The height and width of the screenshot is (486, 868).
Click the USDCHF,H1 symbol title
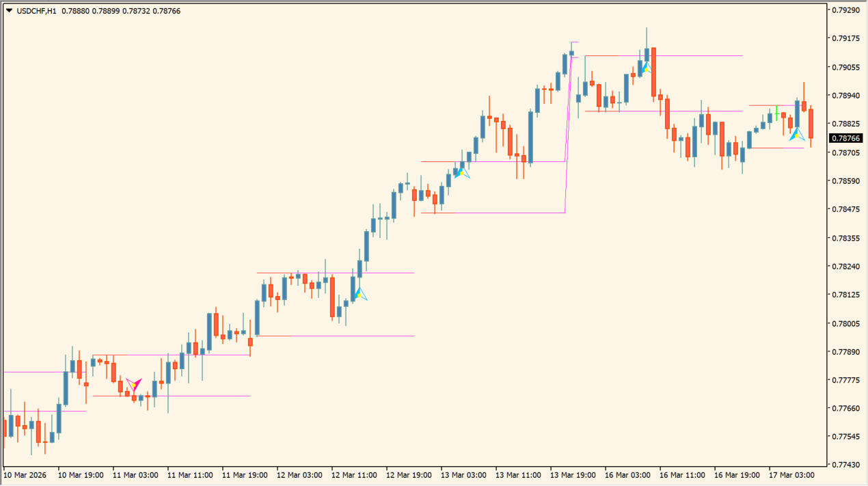click(36, 11)
